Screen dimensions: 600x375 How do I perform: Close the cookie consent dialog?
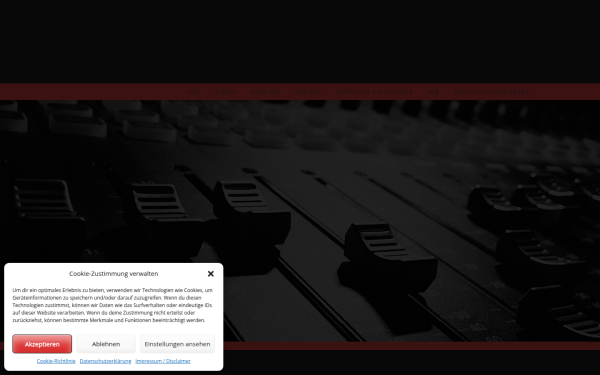[210, 274]
